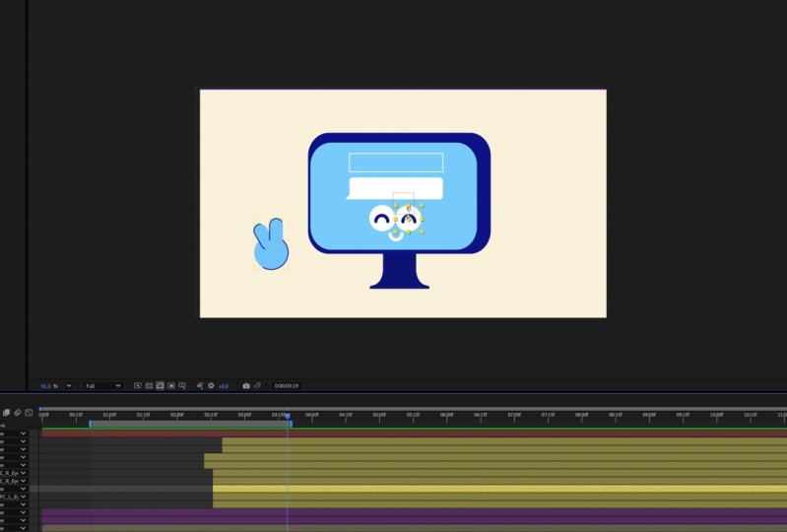Click the blue current-time indicator on the ruler
Viewport: 787px width, 532px height.
point(288,416)
